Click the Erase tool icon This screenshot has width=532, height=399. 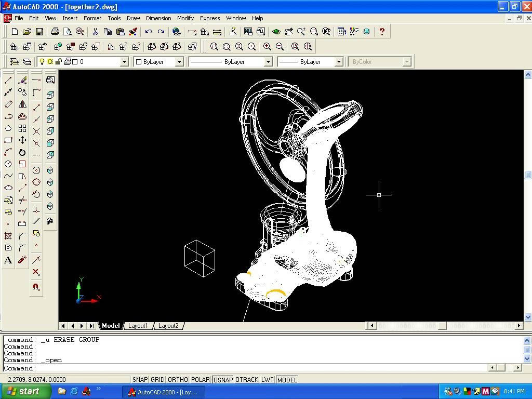[x=22, y=80]
